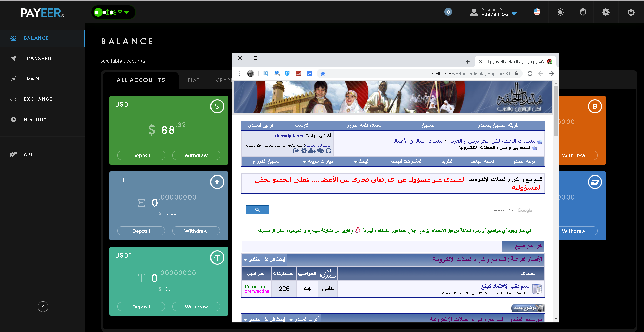Expand ابحث في هذا المنتدى in subforums header
Screen dimensions: 644x332
click(x=265, y=260)
